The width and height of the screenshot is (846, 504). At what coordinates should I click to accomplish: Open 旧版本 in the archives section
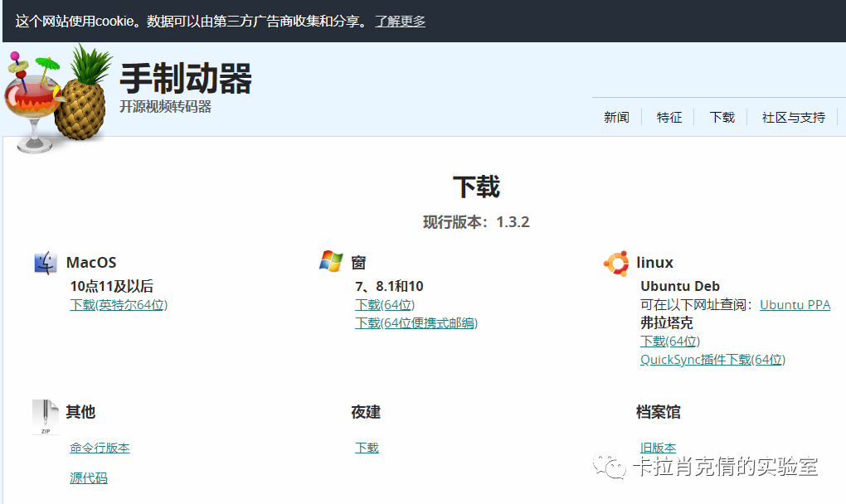658,447
